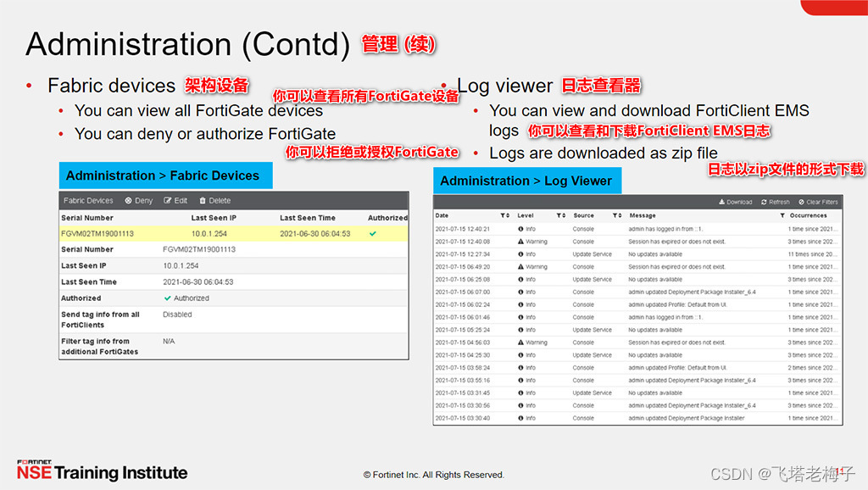Click the Info icon for 12:40:21 log
The height and width of the screenshot is (490, 868).
[521, 229]
